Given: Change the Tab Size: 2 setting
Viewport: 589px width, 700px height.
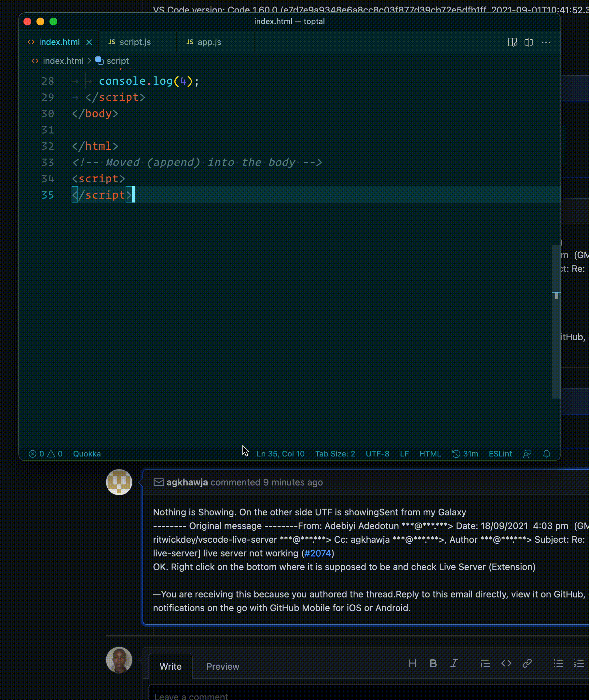Looking at the screenshot, I should click(335, 454).
